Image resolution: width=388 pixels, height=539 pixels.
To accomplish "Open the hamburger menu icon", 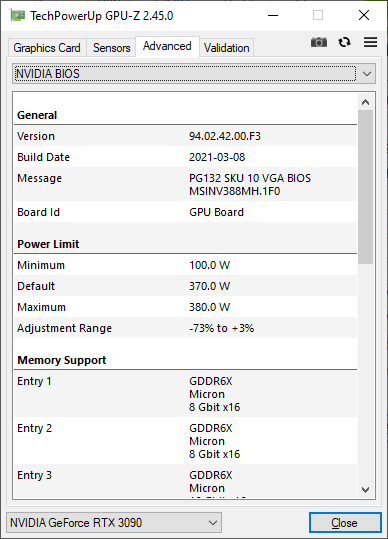I will coord(370,42).
